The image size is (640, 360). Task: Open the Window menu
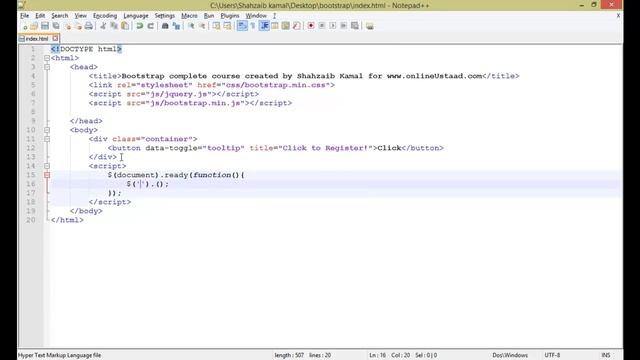pyautogui.click(x=256, y=16)
